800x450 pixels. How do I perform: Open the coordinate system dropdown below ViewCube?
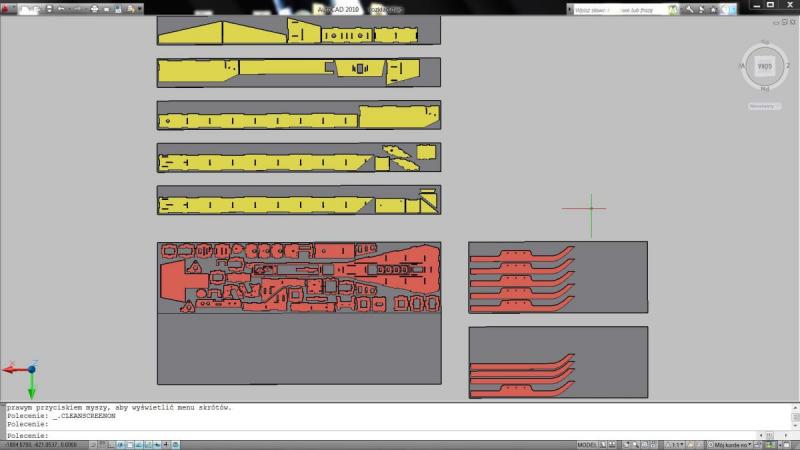coord(765,104)
